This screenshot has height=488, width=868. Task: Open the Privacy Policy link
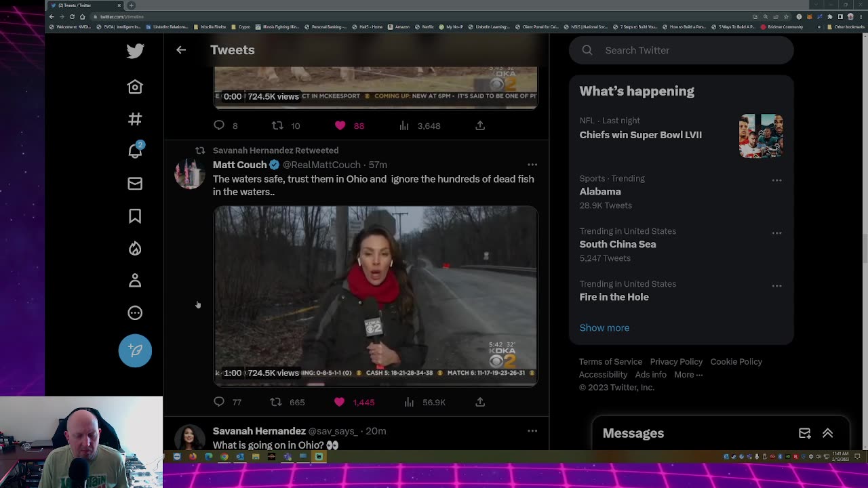tap(676, 362)
